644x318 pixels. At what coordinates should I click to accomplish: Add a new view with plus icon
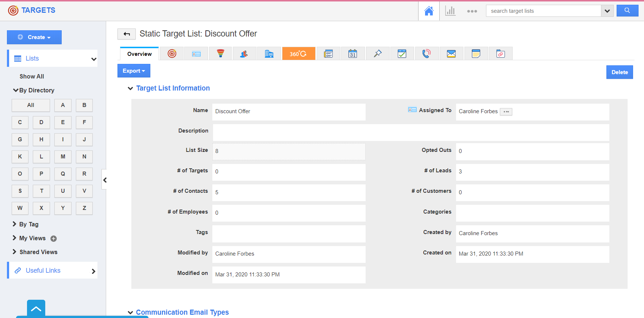click(54, 238)
